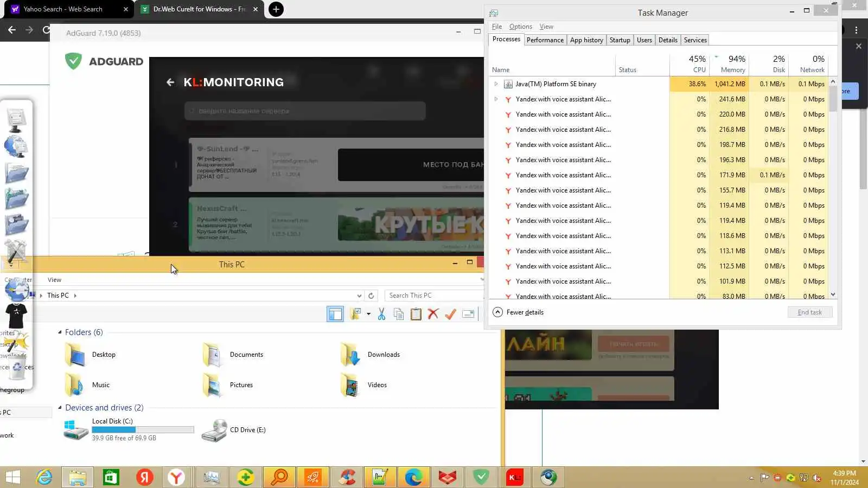868x488 pixels.
Task: Open the Downloads folder
Action: pyautogui.click(x=371, y=355)
